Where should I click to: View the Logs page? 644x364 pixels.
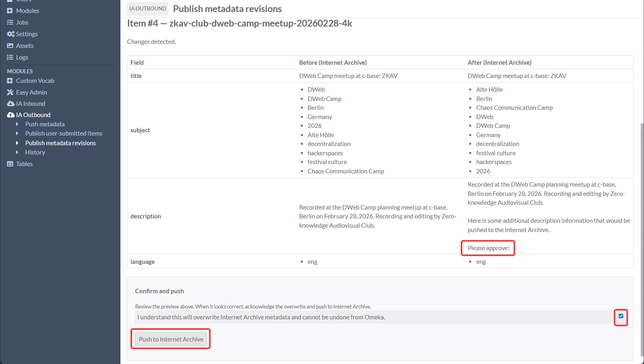point(22,58)
